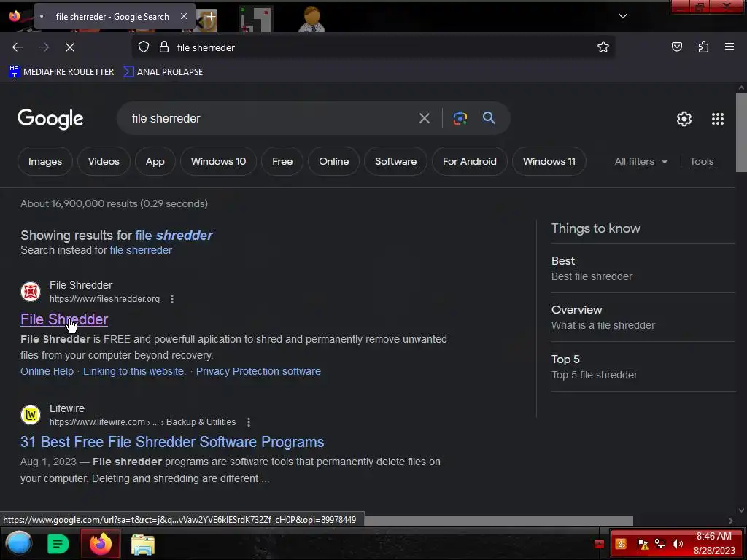Open Overview What is a file shredder
747x560 pixels.
pyautogui.click(x=643, y=317)
